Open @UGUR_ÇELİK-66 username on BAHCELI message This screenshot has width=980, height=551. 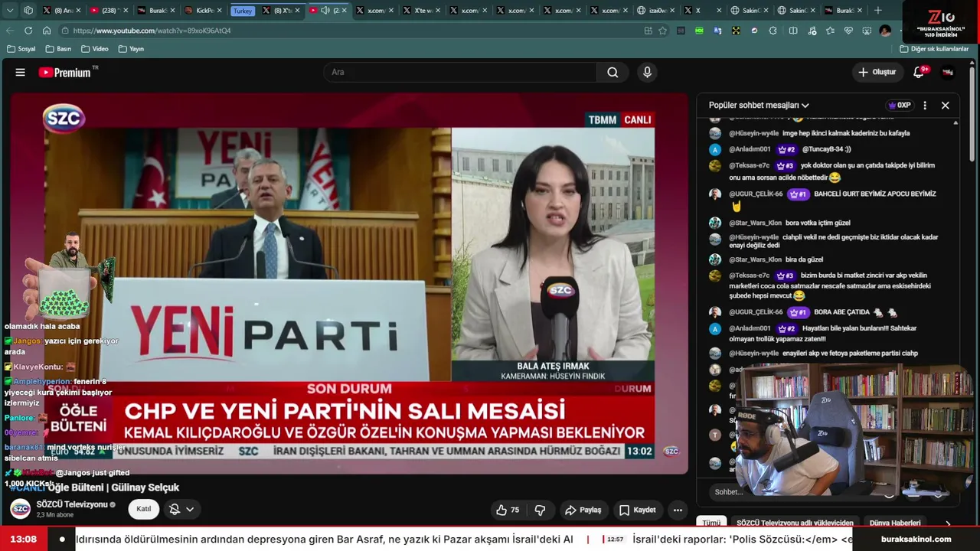coord(756,194)
